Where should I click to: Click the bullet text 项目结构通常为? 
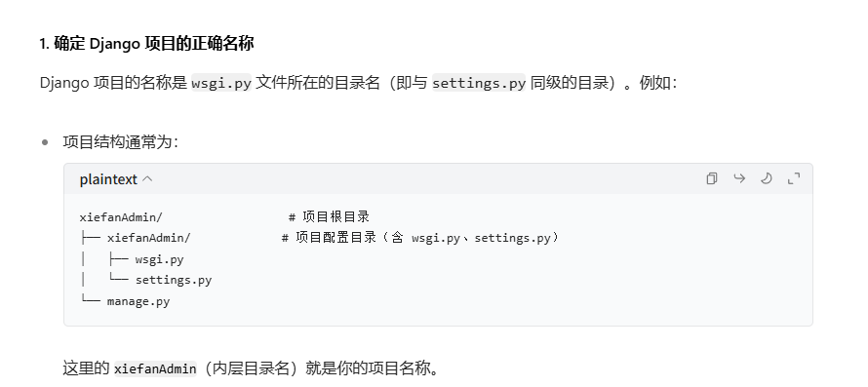coord(121,142)
